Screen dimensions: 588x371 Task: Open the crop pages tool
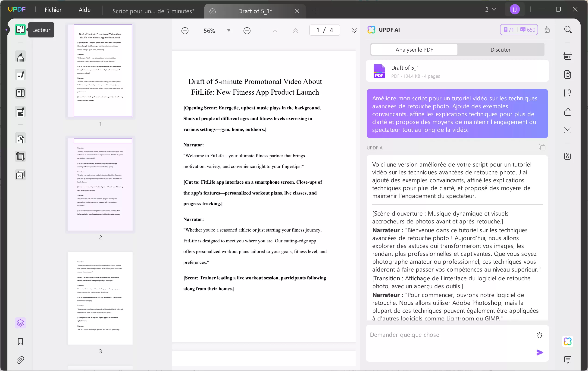pos(20,156)
